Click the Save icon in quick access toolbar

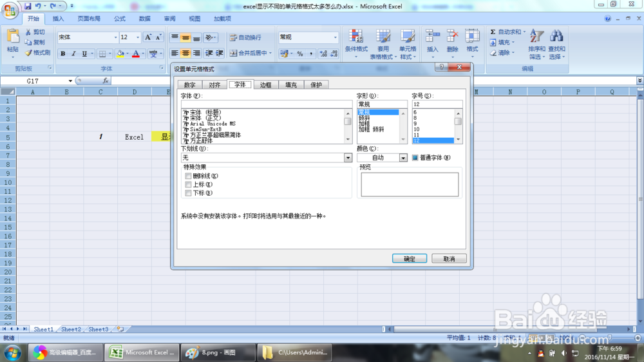(28, 6)
